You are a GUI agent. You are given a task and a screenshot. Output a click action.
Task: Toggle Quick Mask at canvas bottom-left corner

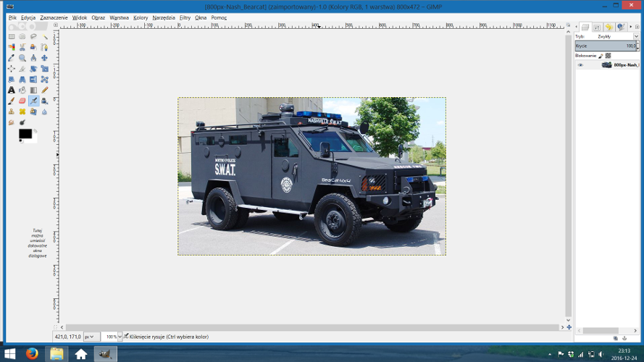point(56,327)
